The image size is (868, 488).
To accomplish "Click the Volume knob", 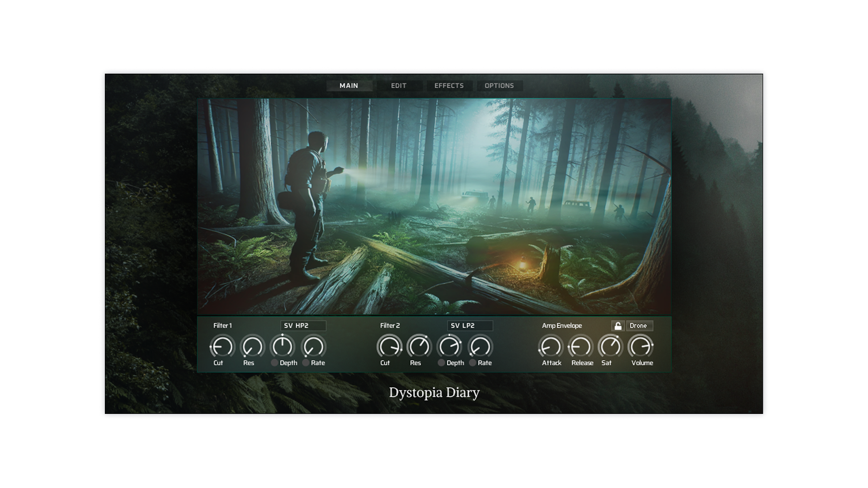I will pyautogui.click(x=641, y=347).
